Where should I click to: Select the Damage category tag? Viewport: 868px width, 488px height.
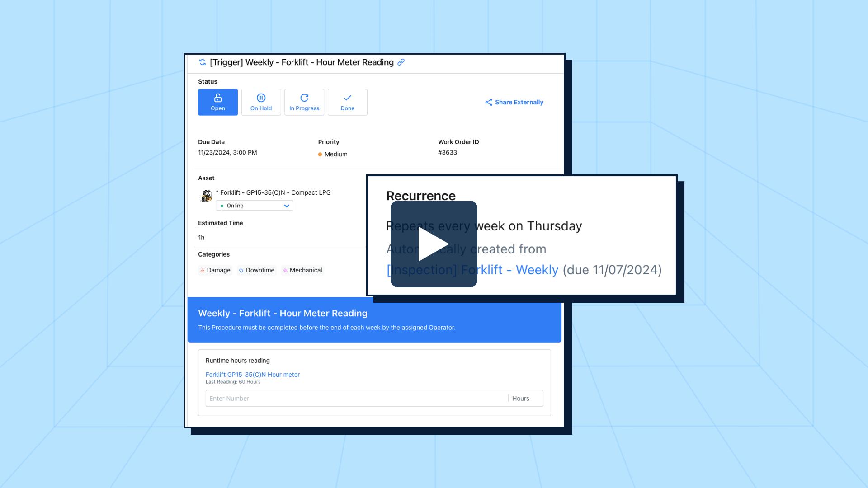pyautogui.click(x=216, y=270)
